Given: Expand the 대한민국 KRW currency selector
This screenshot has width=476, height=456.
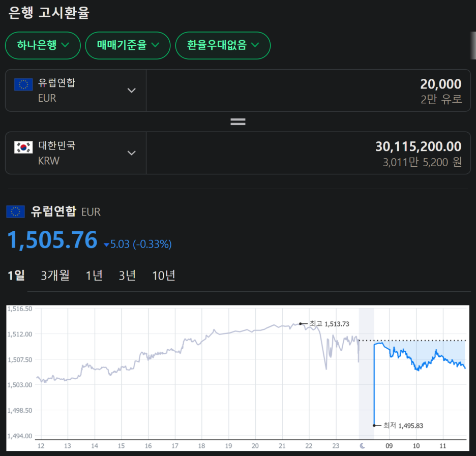Looking at the screenshot, I should (x=76, y=153).
